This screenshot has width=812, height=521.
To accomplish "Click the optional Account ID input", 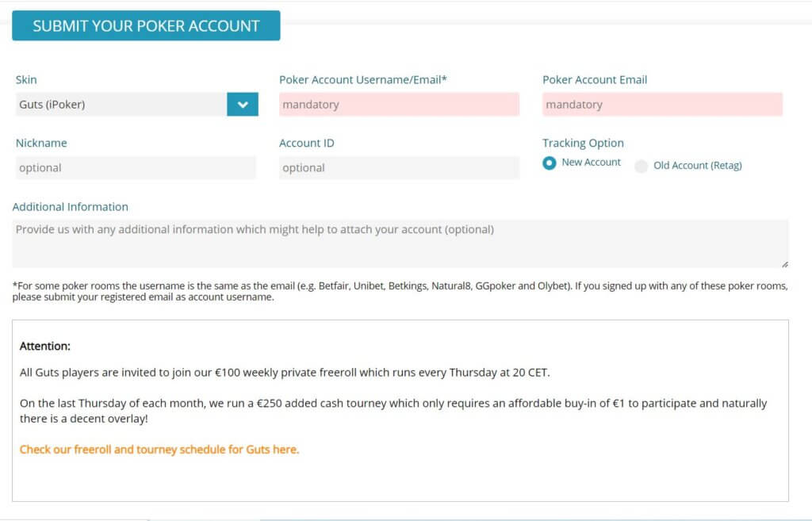I will 399,168.
